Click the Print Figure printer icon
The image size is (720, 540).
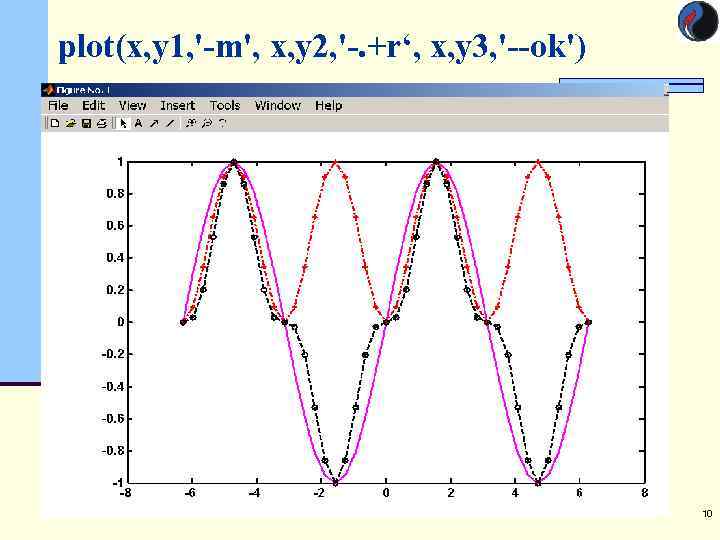(x=102, y=123)
